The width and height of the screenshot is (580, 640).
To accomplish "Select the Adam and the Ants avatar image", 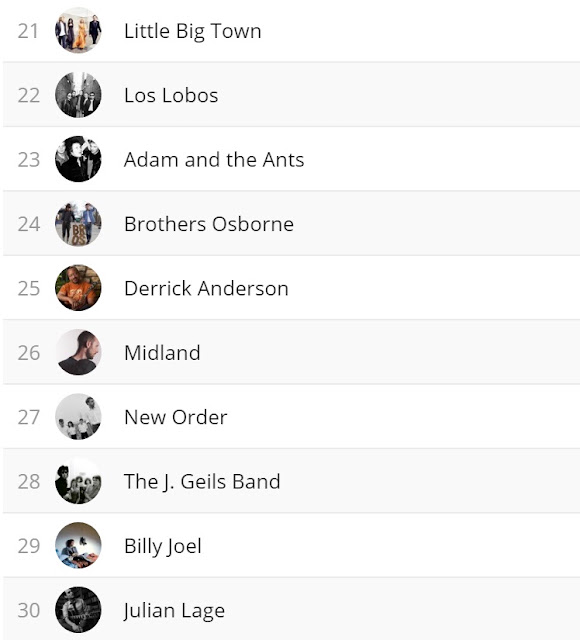I will [x=78, y=159].
